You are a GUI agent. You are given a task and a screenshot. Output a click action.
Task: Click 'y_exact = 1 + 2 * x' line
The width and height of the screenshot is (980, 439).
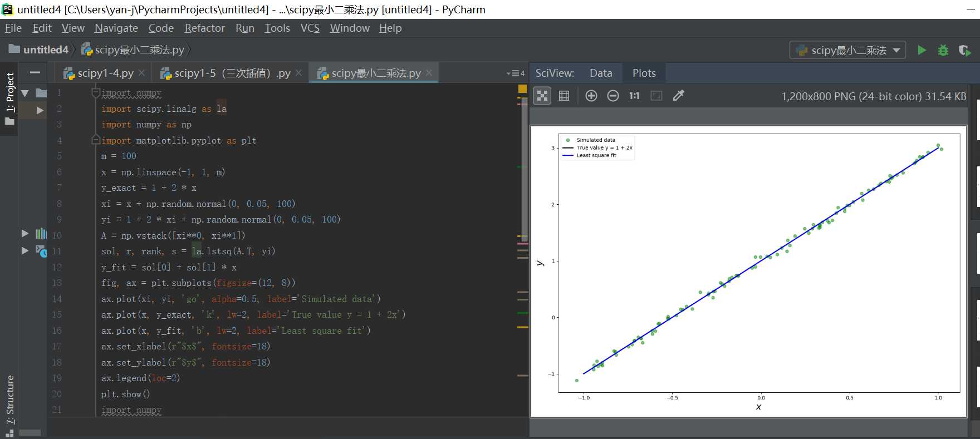click(149, 188)
